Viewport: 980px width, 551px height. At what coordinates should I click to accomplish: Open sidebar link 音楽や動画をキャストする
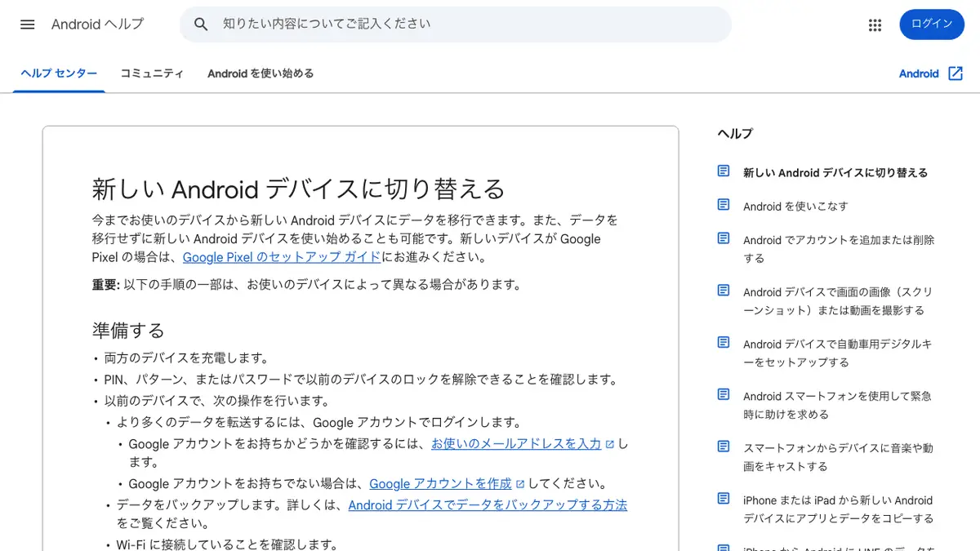838,457
